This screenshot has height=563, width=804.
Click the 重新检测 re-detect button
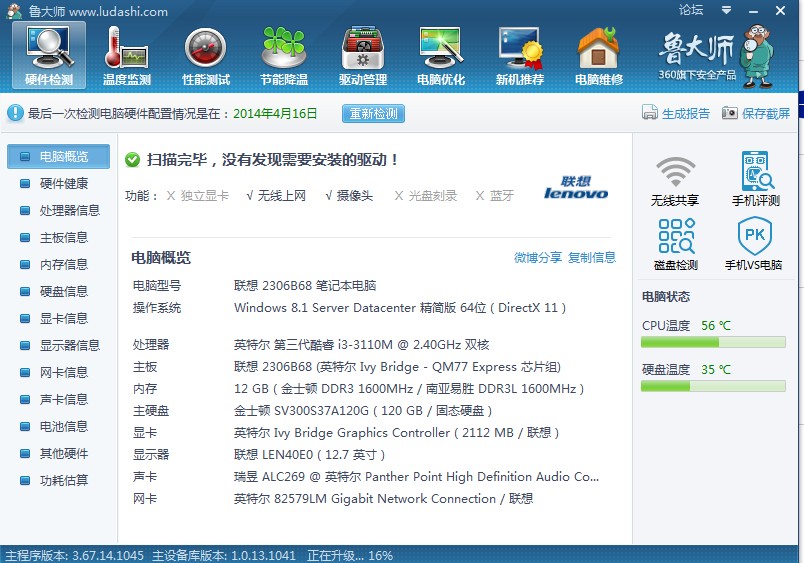click(373, 113)
